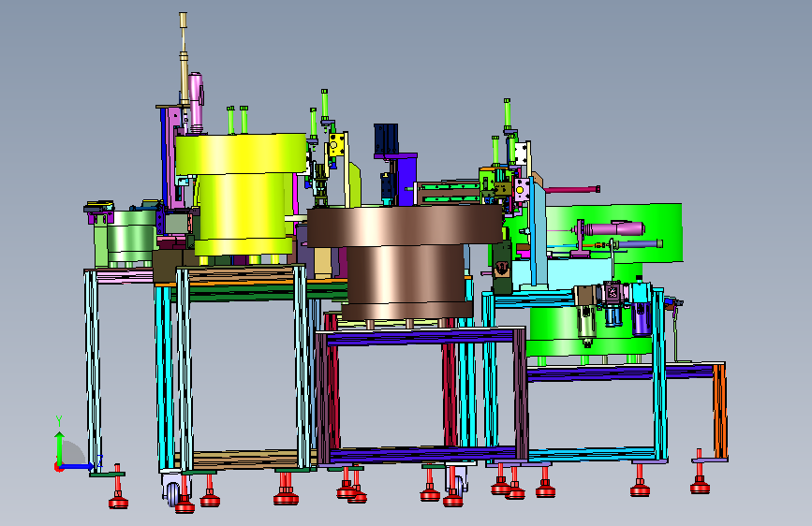812x526 pixels.
Task: Select the black cylinder block at top center
Action: click(386, 139)
